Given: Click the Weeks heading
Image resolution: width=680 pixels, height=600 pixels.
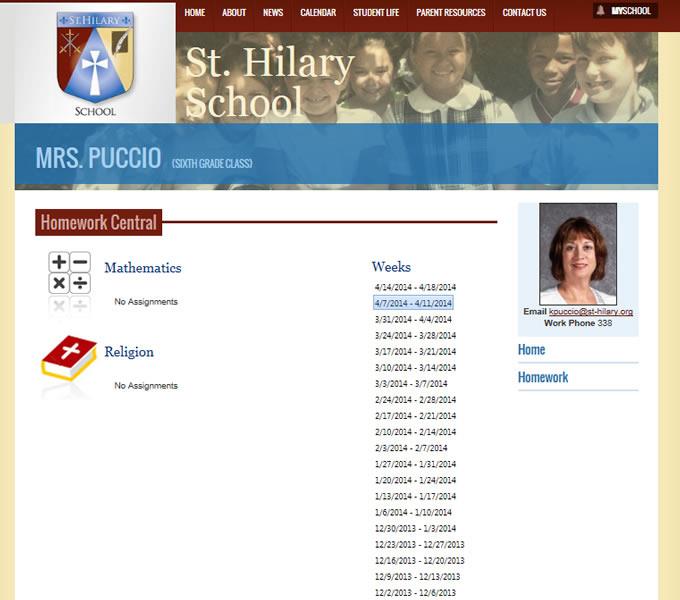Looking at the screenshot, I should [x=391, y=267].
